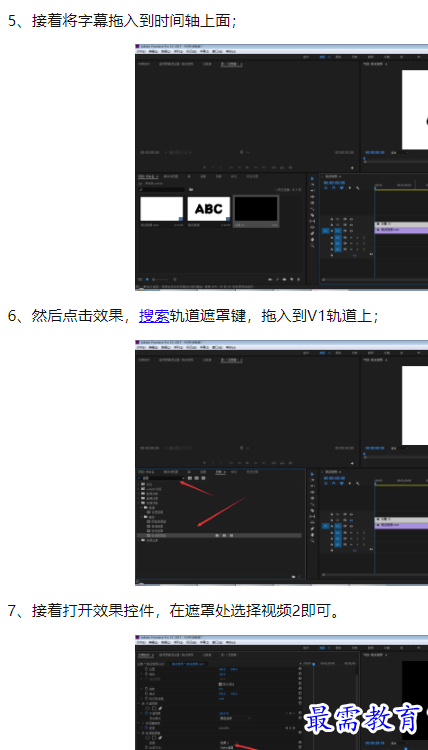Pick the Selection arrow tool in step 5 screenshot
This screenshot has height=750, width=428.
pos(312,179)
